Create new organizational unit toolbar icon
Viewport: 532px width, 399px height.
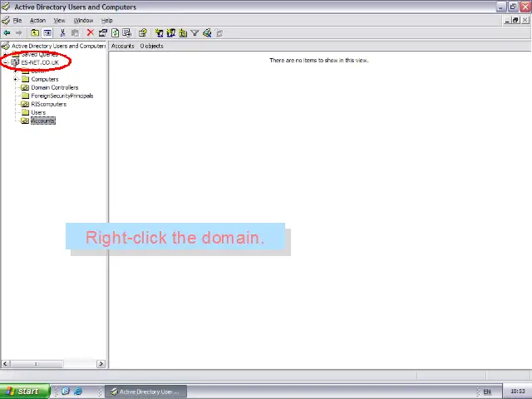pyautogui.click(x=183, y=33)
